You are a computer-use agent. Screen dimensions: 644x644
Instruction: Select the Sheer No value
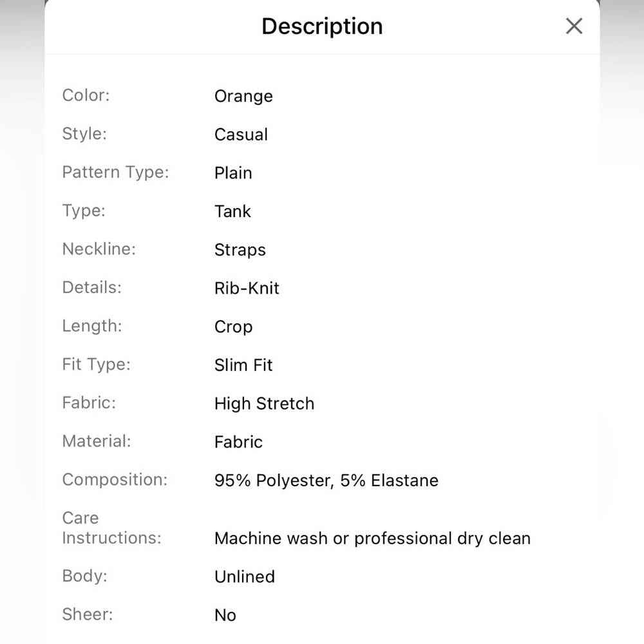(225, 615)
